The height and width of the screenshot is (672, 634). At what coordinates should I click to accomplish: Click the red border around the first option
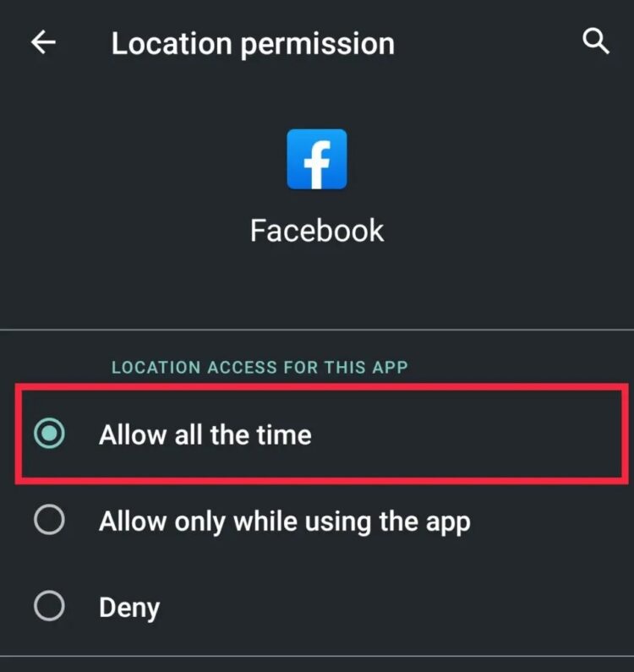tap(321, 387)
